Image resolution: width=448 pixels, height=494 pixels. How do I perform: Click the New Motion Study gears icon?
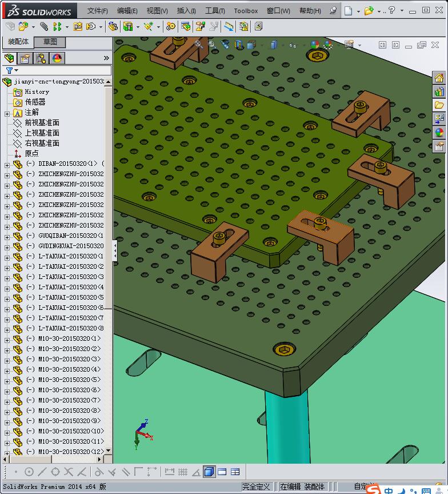[171, 26]
